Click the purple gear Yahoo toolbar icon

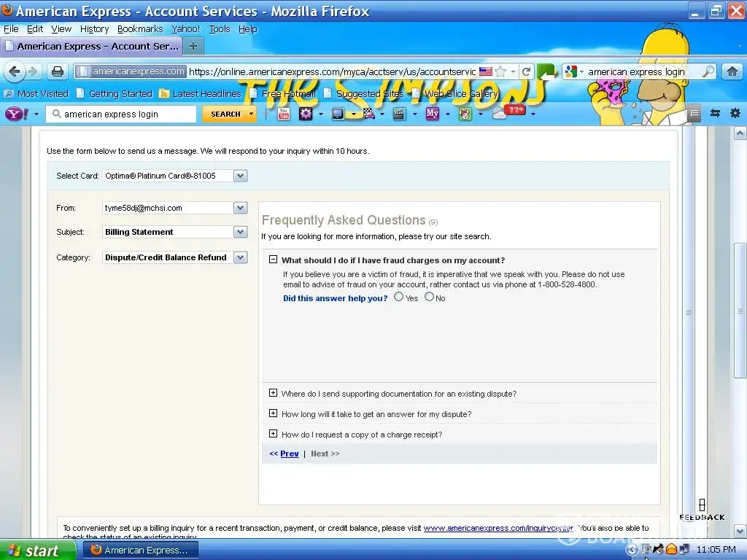[306, 114]
